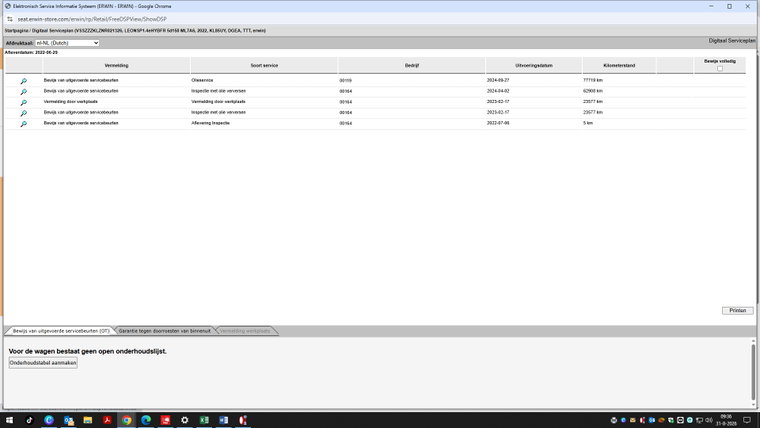Screen dimensions: 760x428
Task: Click Onderhoudstabel aanmaken button
Action: click(x=43, y=363)
